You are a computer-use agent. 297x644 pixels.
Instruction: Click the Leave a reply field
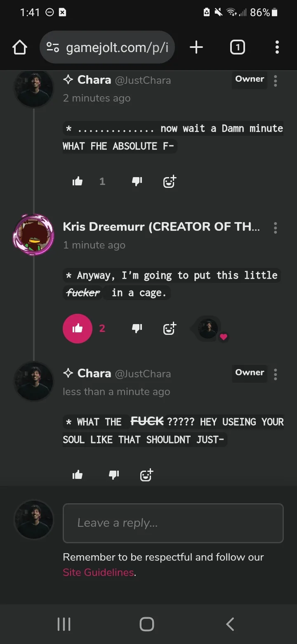click(x=173, y=523)
